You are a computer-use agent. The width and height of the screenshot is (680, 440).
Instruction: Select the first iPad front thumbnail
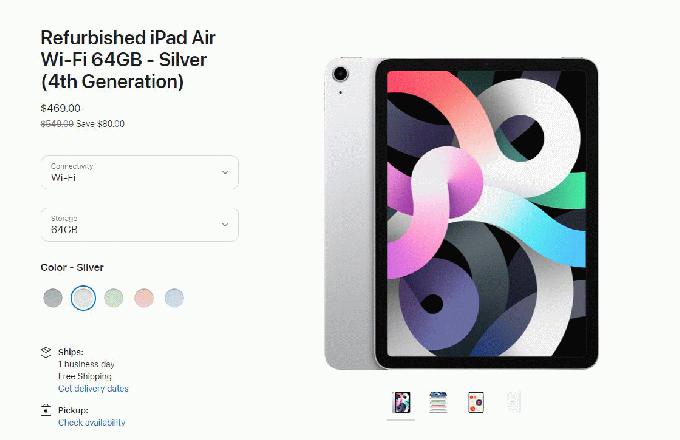[x=401, y=402]
